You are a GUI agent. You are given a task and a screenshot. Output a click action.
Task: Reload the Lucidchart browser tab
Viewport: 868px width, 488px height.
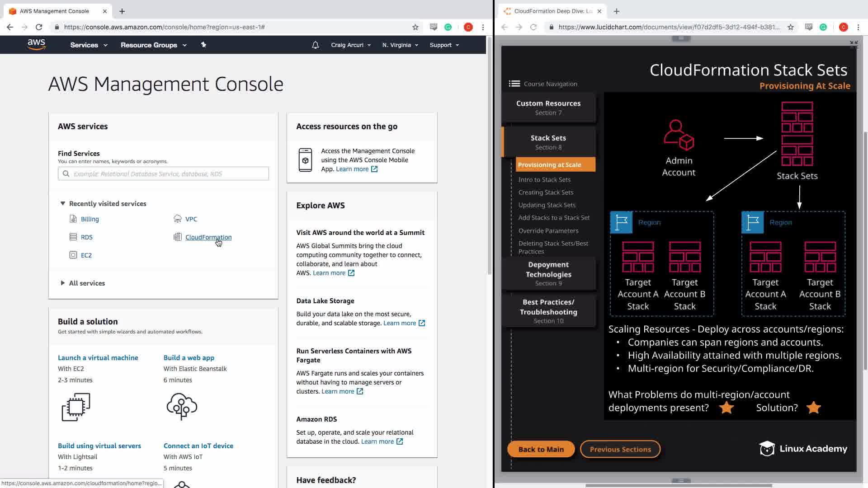click(x=533, y=27)
